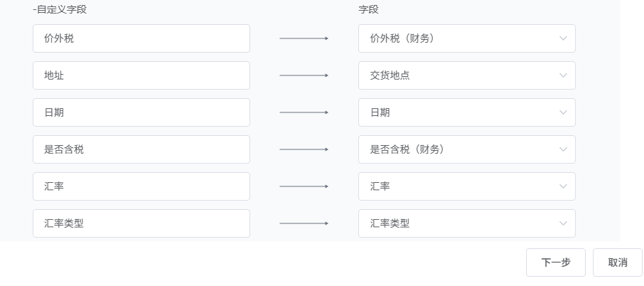The width and height of the screenshot is (644, 286).
Task: Click chevron icon in 是否含税（财务） select
Action: point(563,149)
